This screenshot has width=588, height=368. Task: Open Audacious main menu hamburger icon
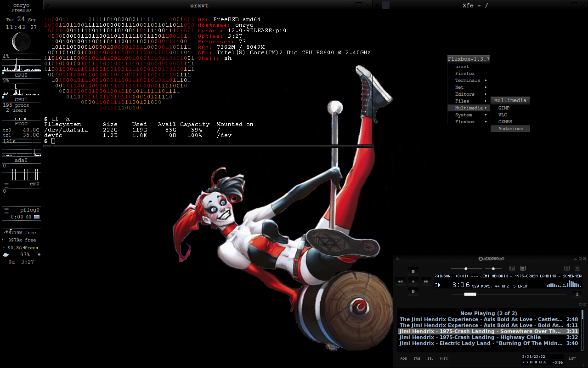pyautogui.click(x=397, y=259)
